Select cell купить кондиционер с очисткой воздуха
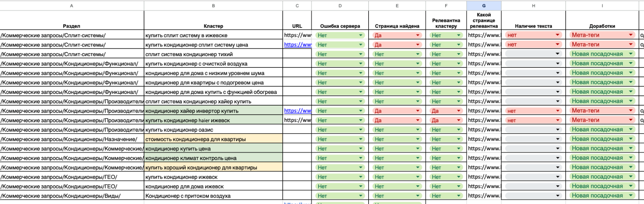 (x=213, y=63)
